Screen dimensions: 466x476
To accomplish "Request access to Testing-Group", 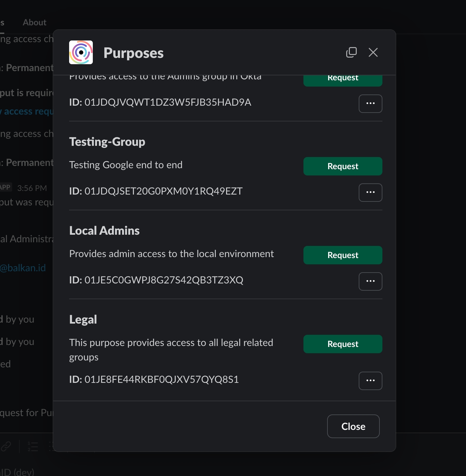I will (x=343, y=166).
